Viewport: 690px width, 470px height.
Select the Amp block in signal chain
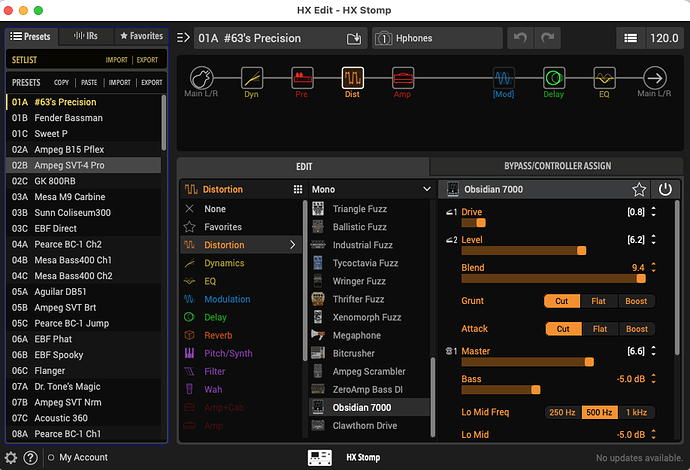[x=403, y=78]
